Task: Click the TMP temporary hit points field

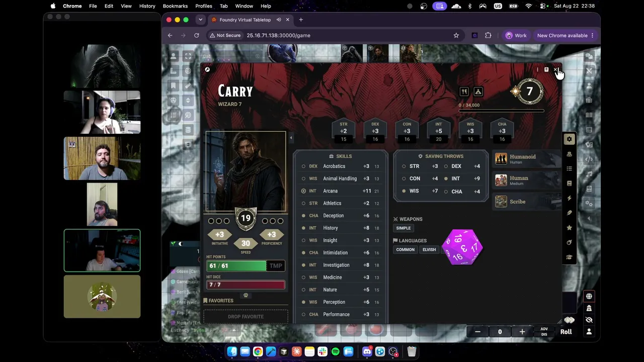Action: 276,266
